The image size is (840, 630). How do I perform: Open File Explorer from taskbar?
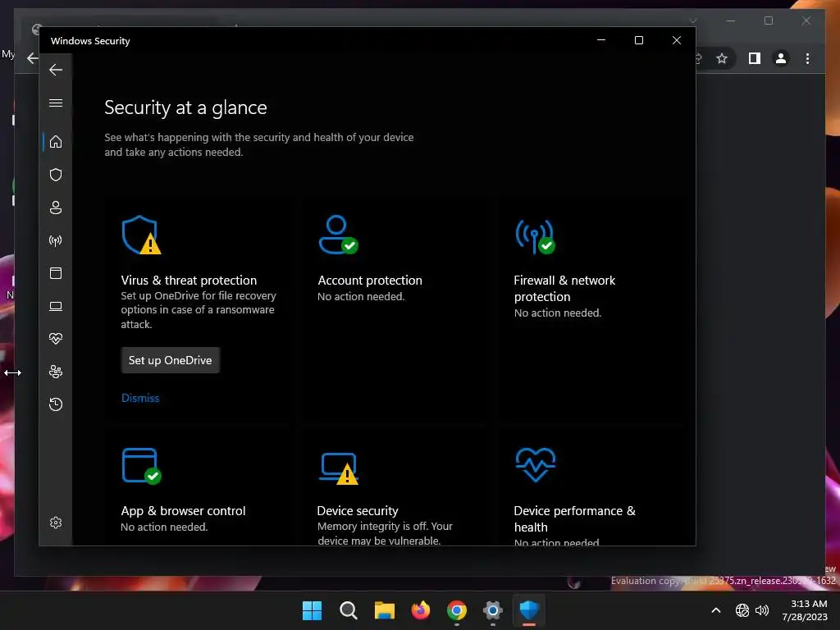pos(384,610)
